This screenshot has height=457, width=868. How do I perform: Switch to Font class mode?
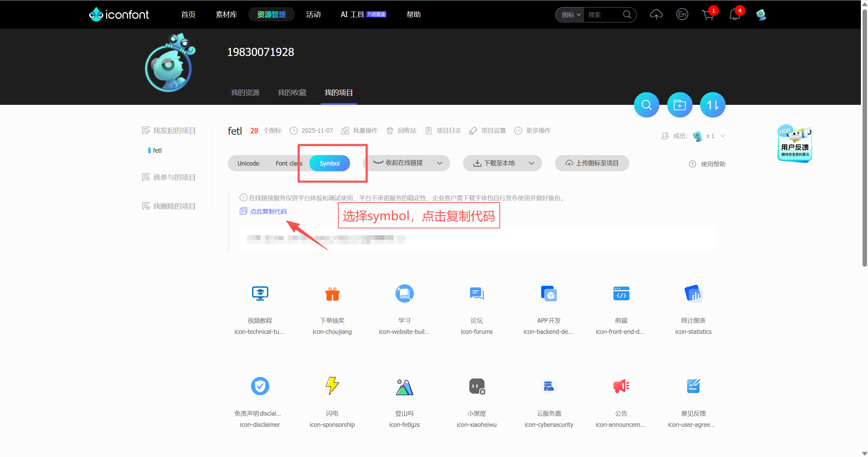[289, 163]
